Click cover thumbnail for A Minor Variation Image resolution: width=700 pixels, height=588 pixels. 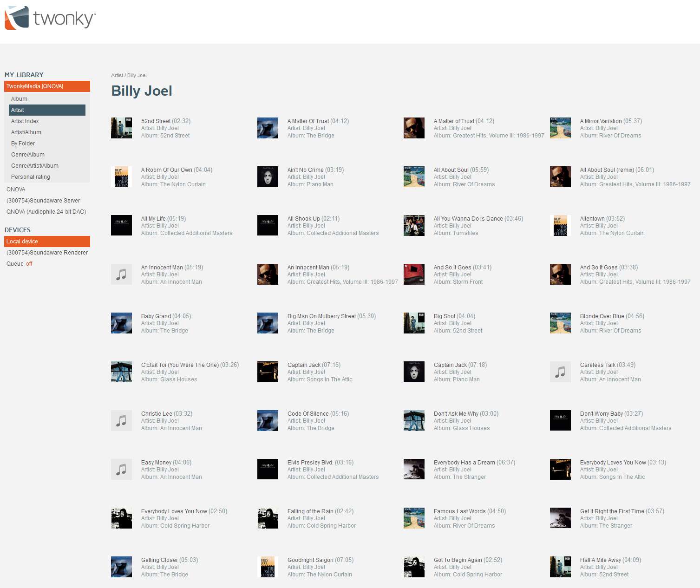[560, 128]
